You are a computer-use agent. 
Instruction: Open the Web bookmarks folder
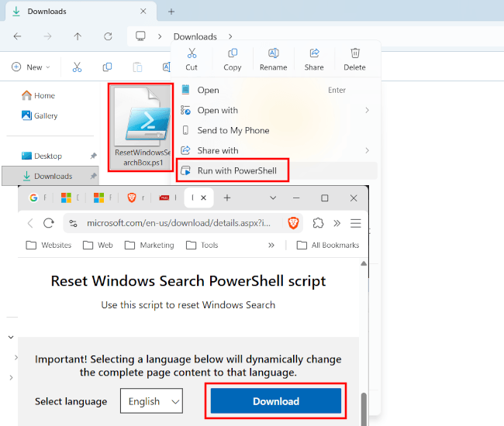[x=98, y=246]
